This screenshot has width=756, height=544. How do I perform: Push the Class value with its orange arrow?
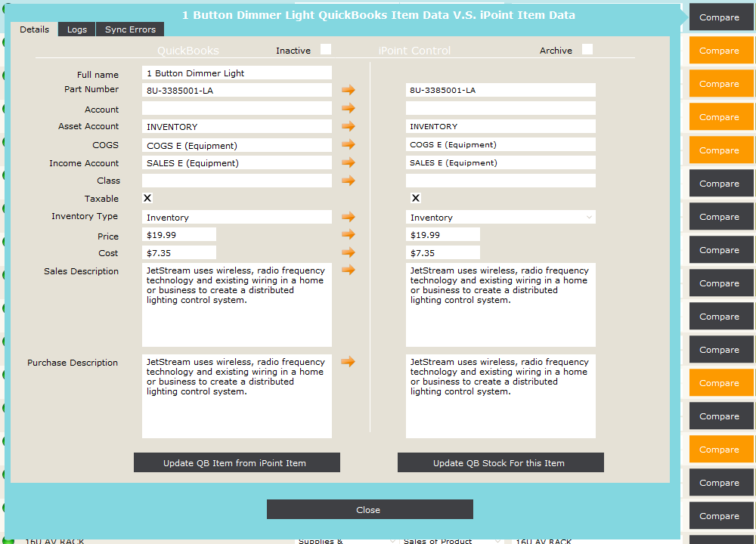pyautogui.click(x=348, y=181)
